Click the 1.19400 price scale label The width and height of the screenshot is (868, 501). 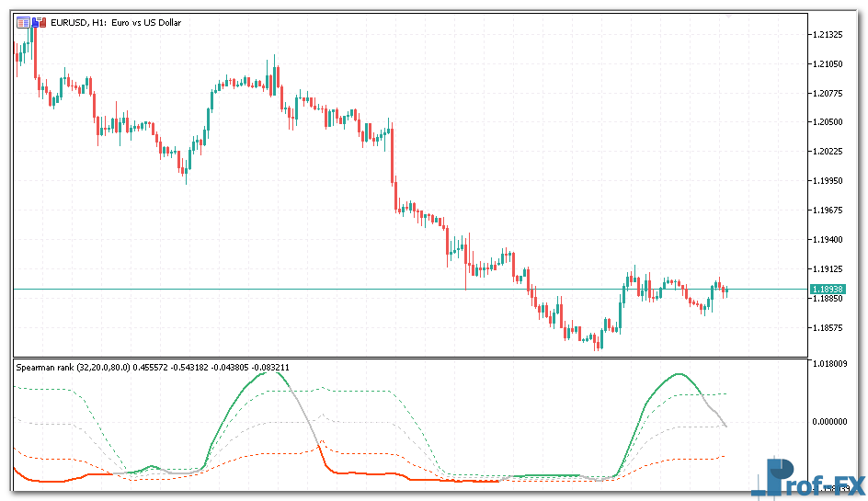pyautogui.click(x=829, y=240)
